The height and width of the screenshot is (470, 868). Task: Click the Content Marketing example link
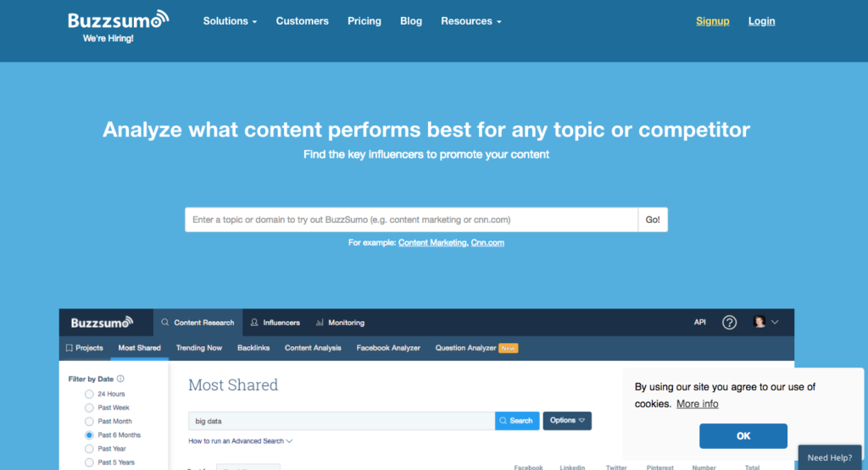coord(432,243)
